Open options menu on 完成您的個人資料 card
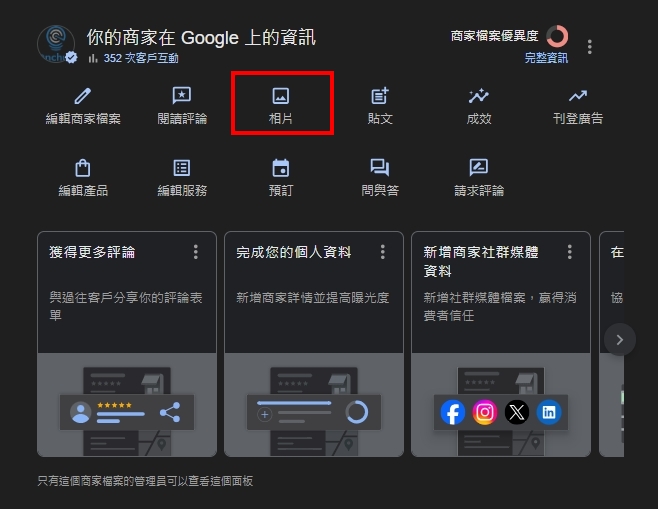 383,252
